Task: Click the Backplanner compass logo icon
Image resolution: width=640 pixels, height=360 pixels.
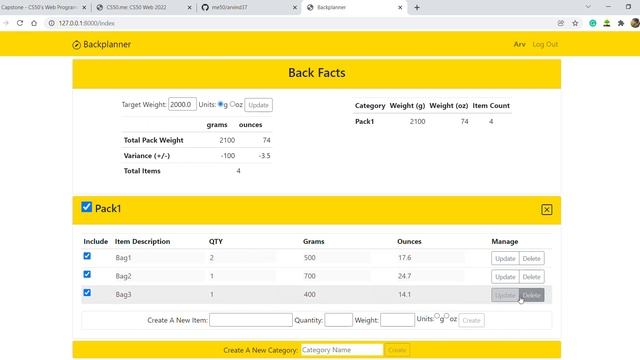Action: pyautogui.click(x=76, y=45)
